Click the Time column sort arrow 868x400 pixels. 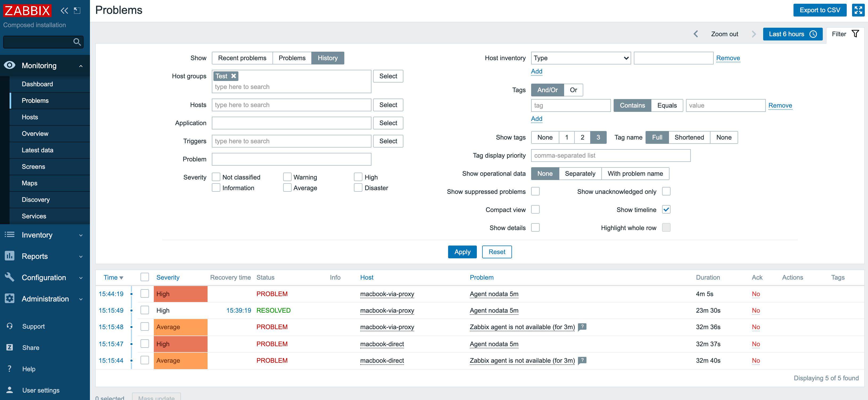121,277
